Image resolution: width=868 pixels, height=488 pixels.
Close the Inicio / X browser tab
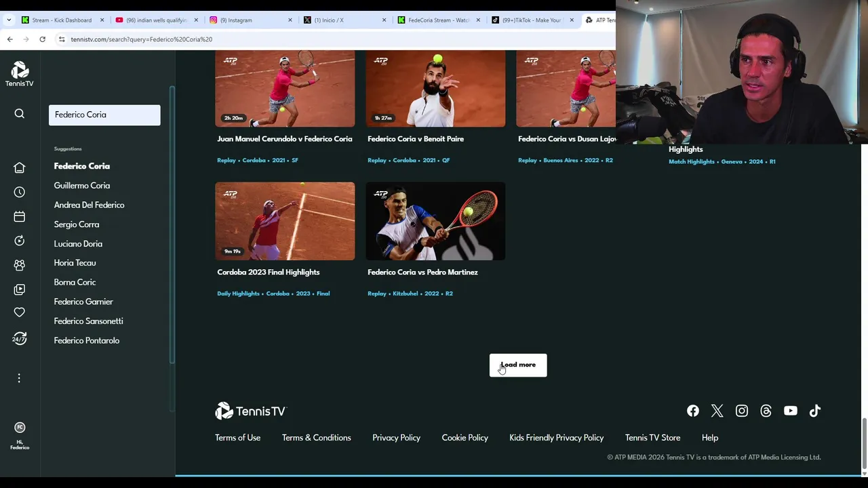384,20
